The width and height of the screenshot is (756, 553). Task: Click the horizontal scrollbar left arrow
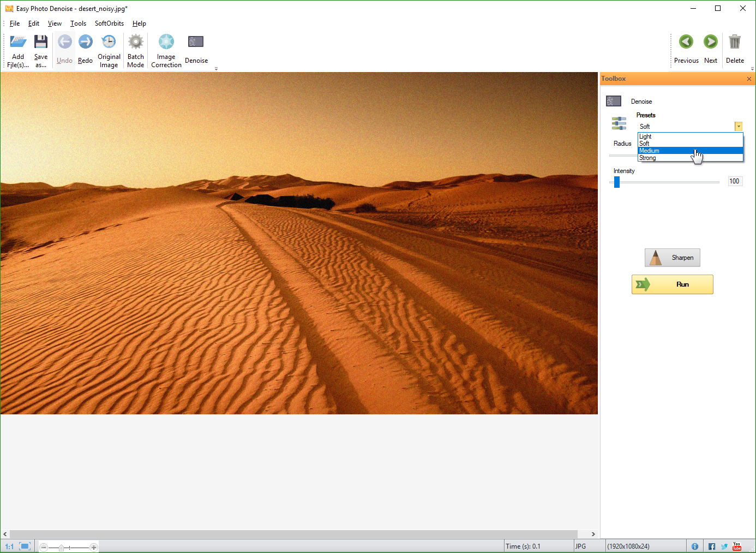pyautogui.click(x=5, y=534)
